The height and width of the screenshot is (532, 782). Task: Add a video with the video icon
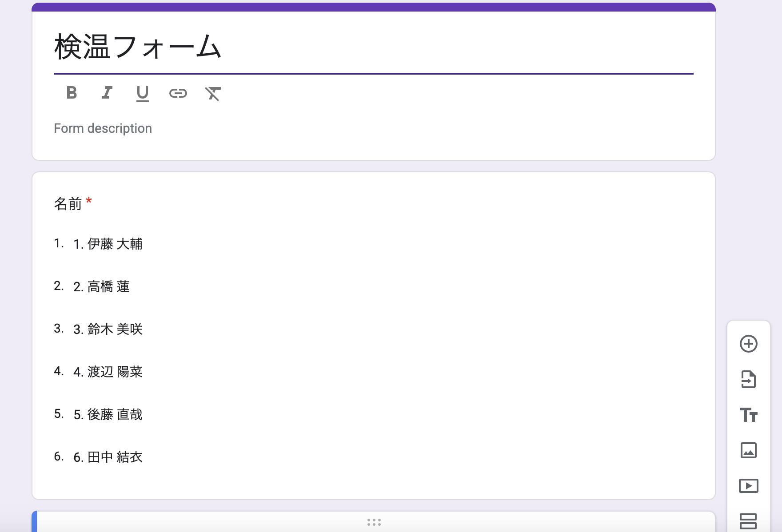(x=749, y=486)
